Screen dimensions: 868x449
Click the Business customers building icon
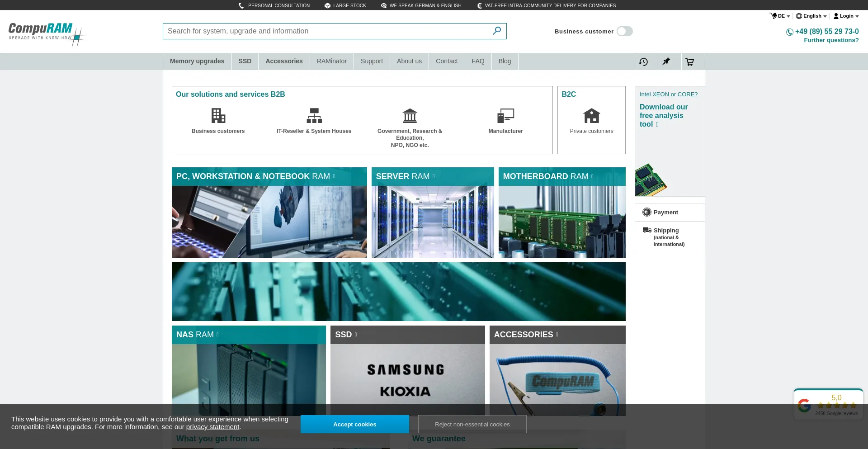(218, 116)
